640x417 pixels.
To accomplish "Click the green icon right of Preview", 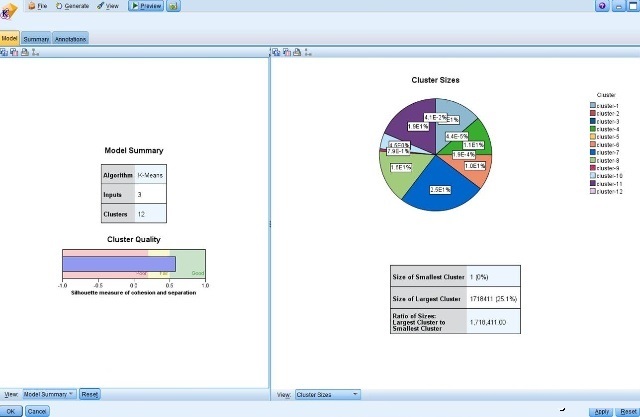I will point(174,6).
